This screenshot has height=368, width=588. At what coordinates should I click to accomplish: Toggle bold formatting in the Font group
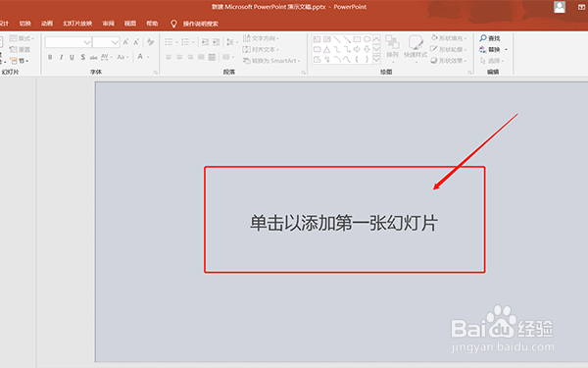(x=50, y=57)
